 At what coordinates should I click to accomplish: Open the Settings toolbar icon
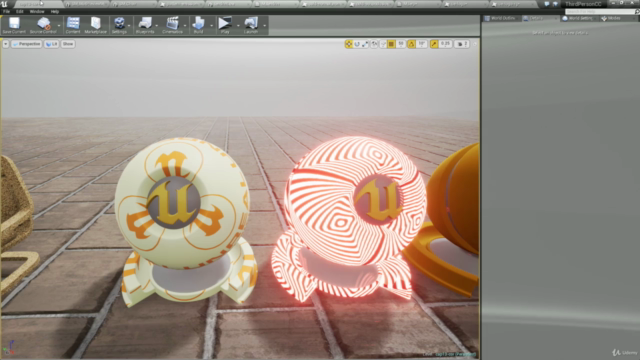[119, 23]
